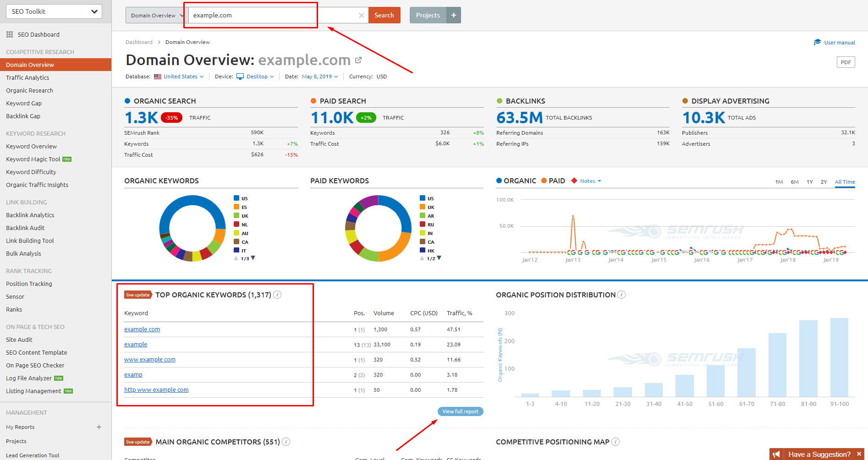Open Backlink Audit in sidebar
The image size is (868, 460).
click(25, 228)
